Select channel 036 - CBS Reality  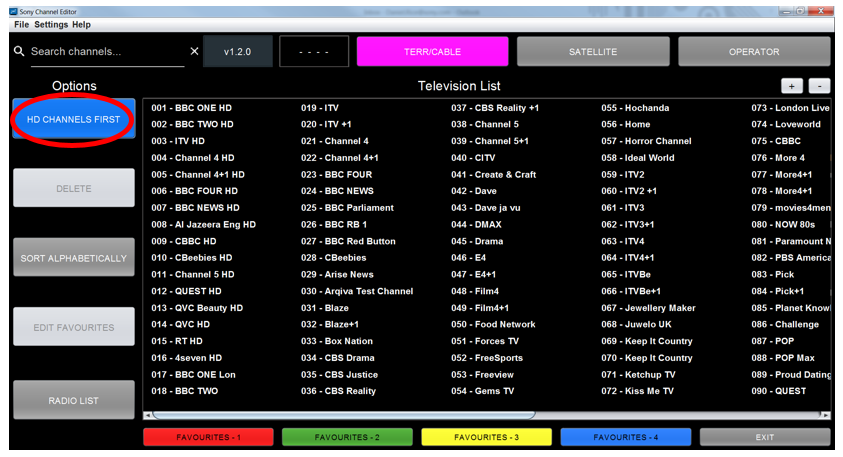[x=338, y=391]
